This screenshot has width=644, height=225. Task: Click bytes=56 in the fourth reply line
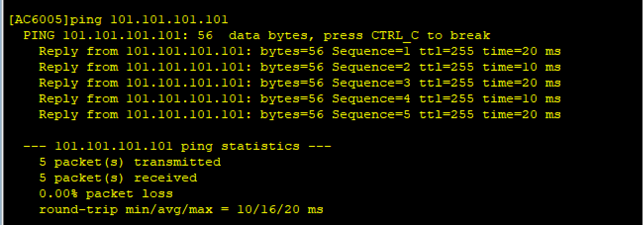click(292, 99)
